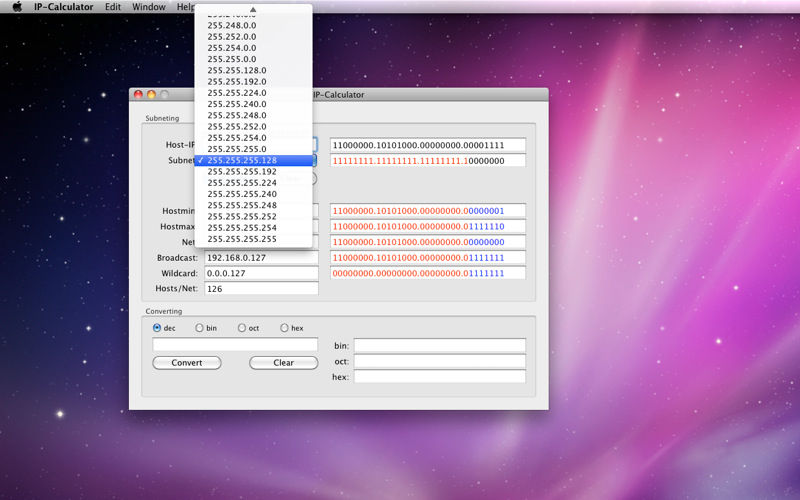The width and height of the screenshot is (800, 500).
Task: Minimize the IP-Calculator window
Action: (151, 94)
